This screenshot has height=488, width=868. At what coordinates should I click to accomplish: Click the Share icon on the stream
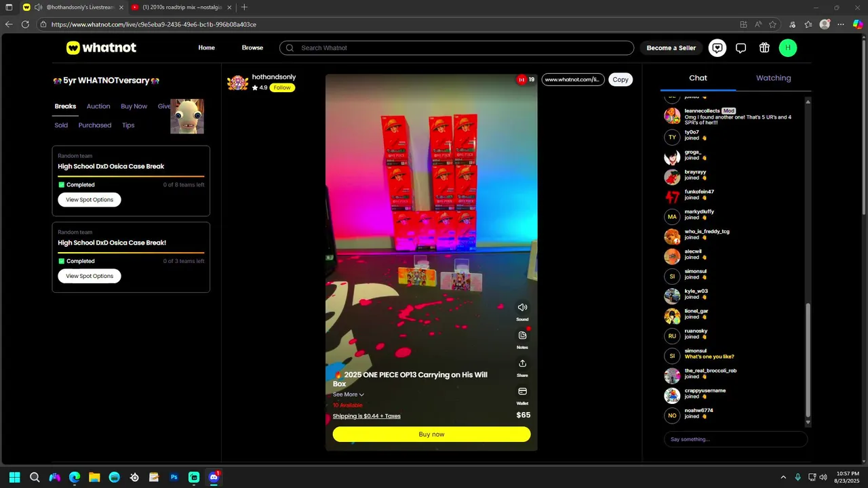(x=522, y=364)
